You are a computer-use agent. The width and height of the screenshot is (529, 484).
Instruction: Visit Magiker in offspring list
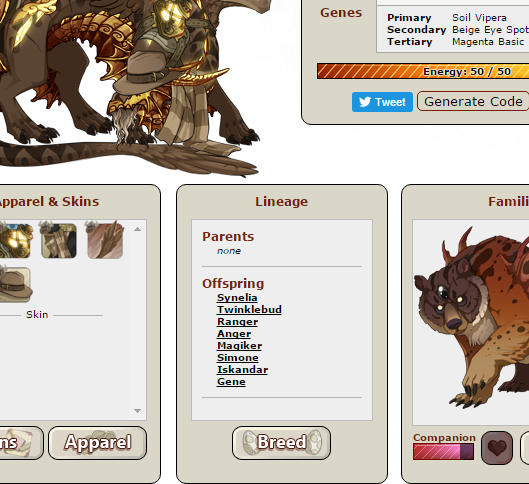coord(240,346)
